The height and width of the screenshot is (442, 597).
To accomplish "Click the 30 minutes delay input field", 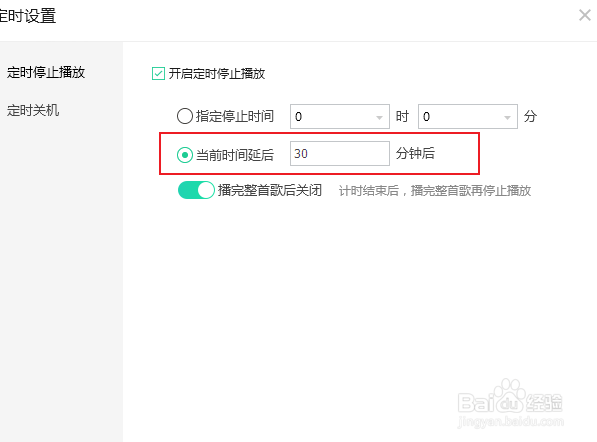I will point(340,153).
